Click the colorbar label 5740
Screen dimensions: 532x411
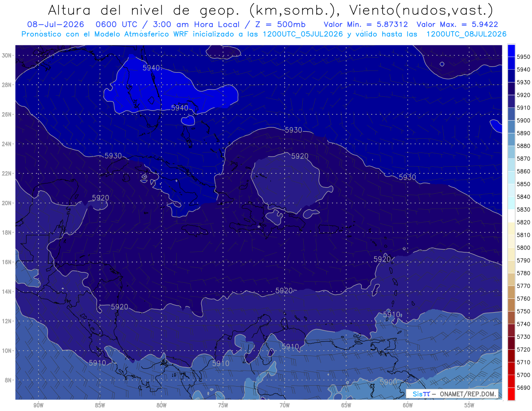pos(524,324)
